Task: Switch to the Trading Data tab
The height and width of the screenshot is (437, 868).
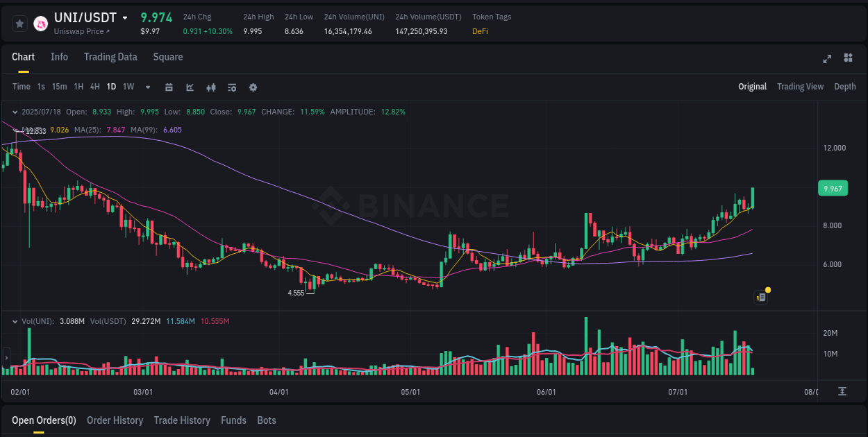Action: coord(110,57)
